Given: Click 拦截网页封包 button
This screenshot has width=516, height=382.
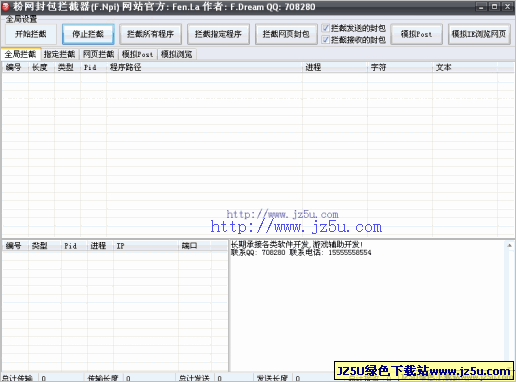Looking at the screenshot, I should [286, 34].
